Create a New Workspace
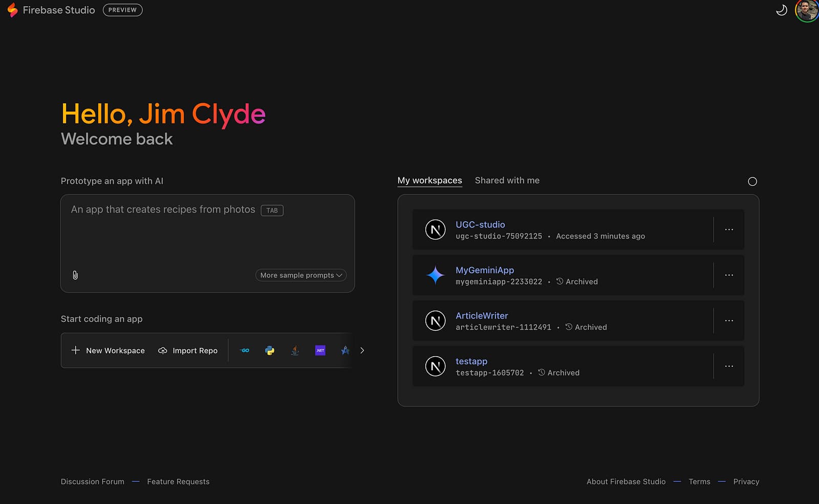Screen dimensions: 819x504 coord(108,350)
